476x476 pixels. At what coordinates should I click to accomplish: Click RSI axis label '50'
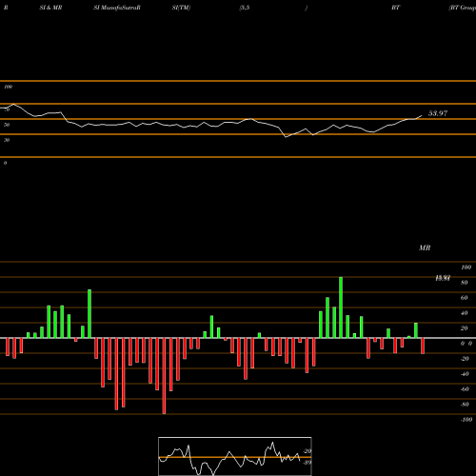[7, 125]
